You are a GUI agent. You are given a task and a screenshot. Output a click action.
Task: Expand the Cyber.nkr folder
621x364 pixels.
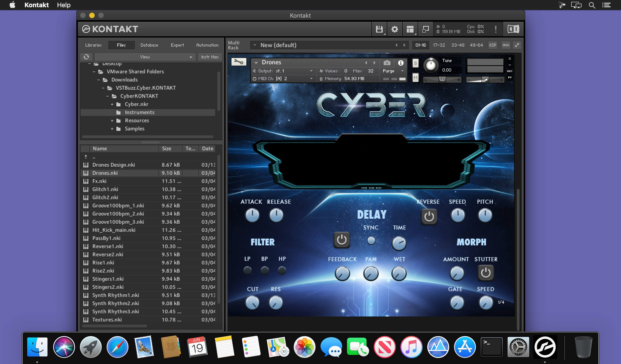coord(112,104)
